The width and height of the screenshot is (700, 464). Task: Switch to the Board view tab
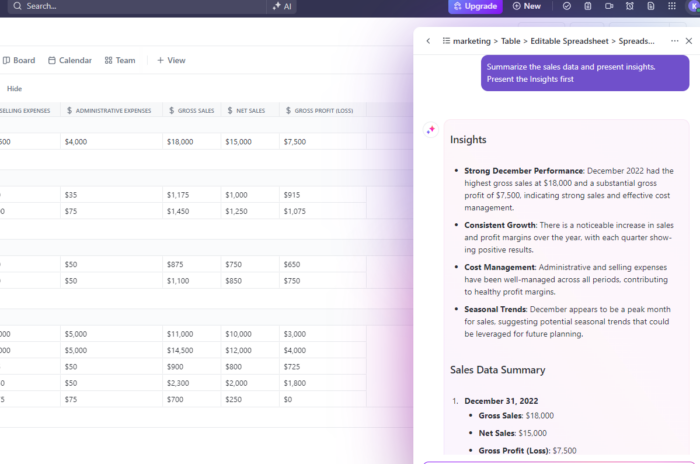pos(18,60)
